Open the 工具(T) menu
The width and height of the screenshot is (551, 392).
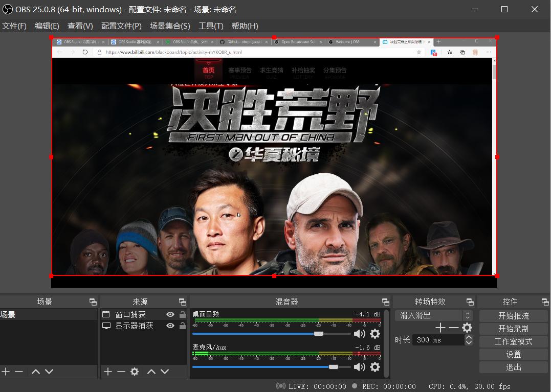[x=210, y=26]
